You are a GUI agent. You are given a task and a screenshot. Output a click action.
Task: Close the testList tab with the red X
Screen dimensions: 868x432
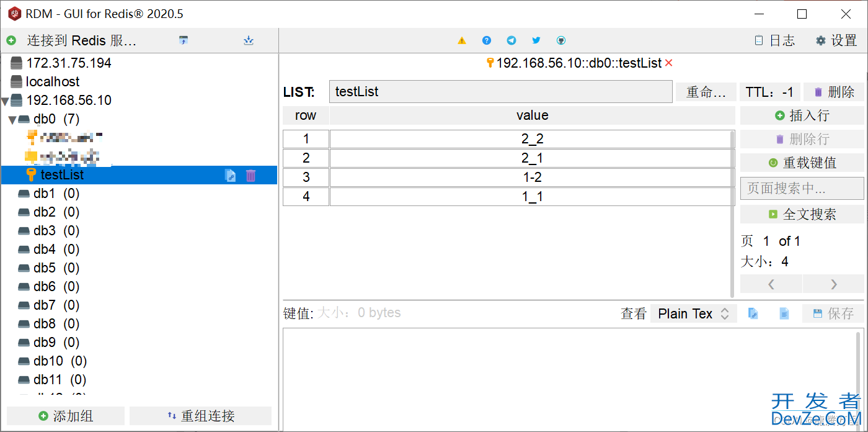coord(668,63)
